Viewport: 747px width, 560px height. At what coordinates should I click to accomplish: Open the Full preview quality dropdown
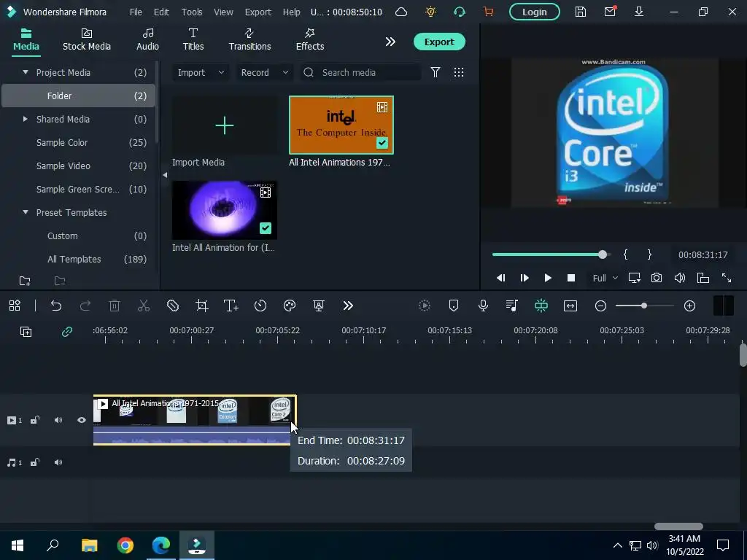(605, 278)
